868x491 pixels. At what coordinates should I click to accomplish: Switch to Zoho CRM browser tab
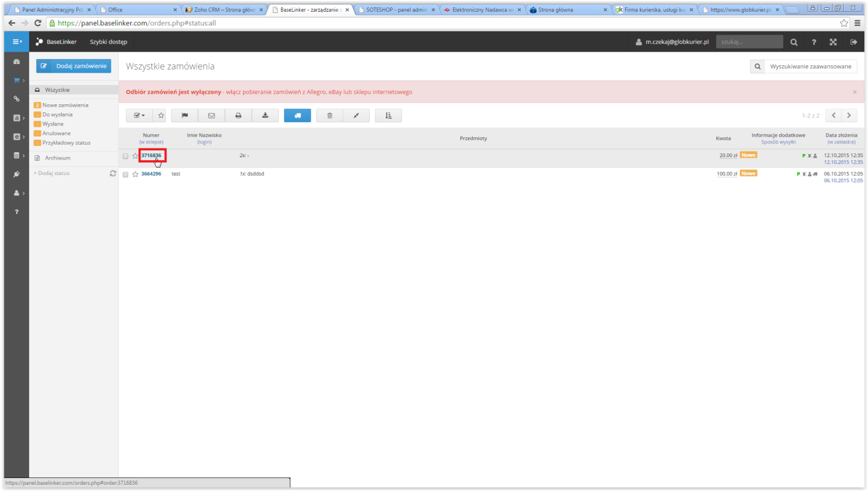pyautogui.click(x=224, y=10)
